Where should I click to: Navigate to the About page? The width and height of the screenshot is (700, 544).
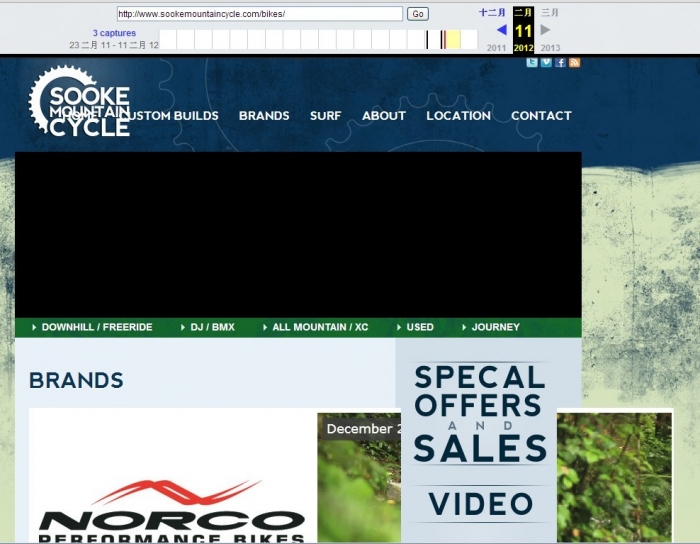click(384, 116)
